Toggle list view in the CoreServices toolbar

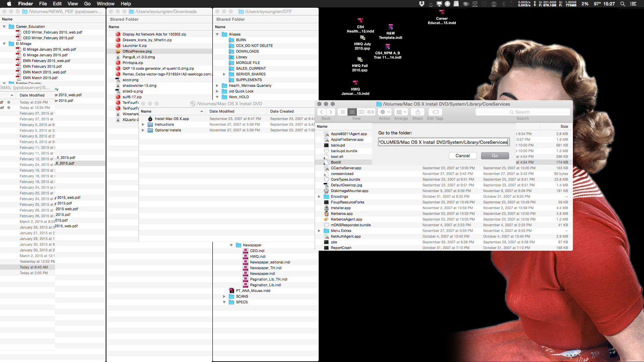pos(352,112)
